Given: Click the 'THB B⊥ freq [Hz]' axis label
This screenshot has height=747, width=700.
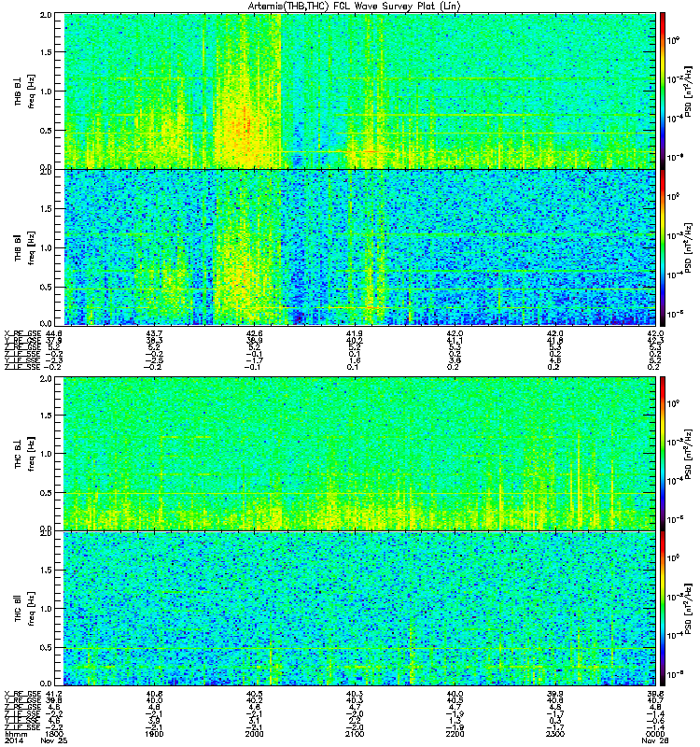Looking at the screenshot, I should pyautogui.click(x=24, y=92).
